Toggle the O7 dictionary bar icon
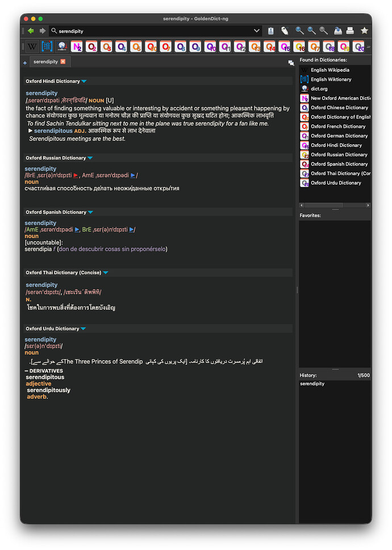 point(165,46)
